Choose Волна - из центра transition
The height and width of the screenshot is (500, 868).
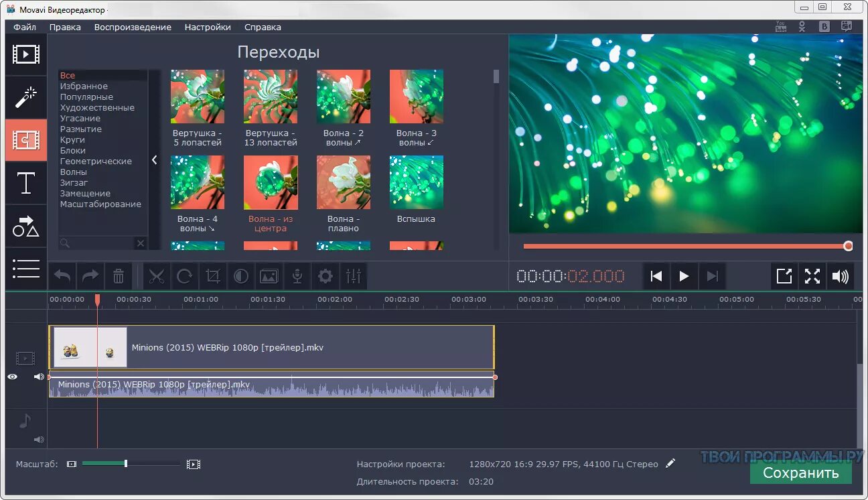coord(271,194)
